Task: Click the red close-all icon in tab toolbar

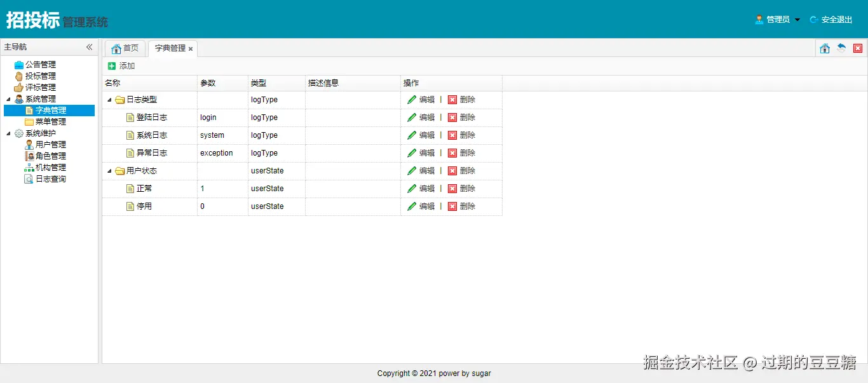Action: (x=858, y=48)
